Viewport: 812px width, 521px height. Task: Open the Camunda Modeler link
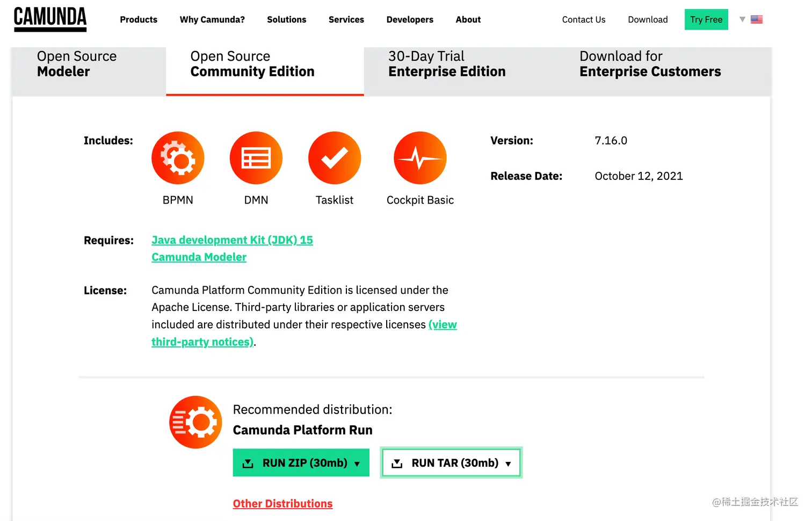(x=199, y=257)
